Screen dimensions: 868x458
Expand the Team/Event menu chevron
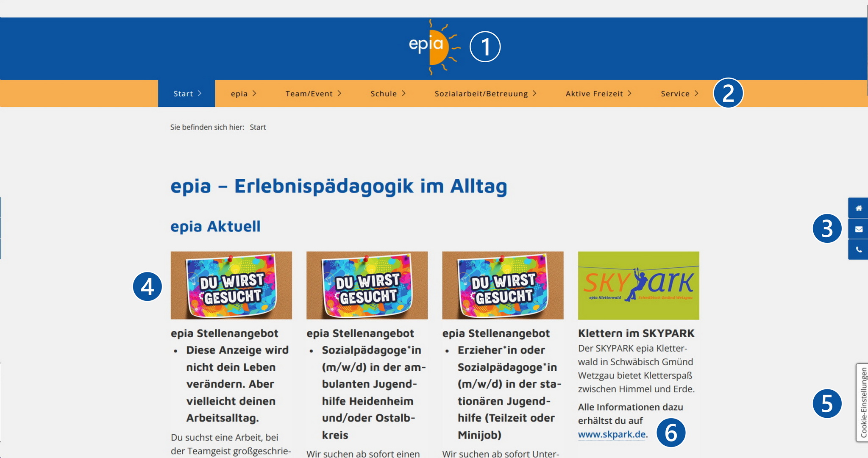tap(339, 94)
